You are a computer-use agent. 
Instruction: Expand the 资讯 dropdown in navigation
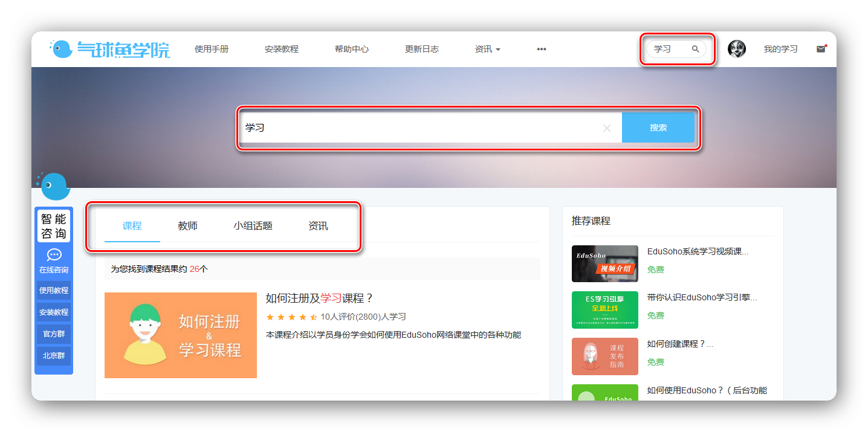pyautogui.click(x=487, y=50)
